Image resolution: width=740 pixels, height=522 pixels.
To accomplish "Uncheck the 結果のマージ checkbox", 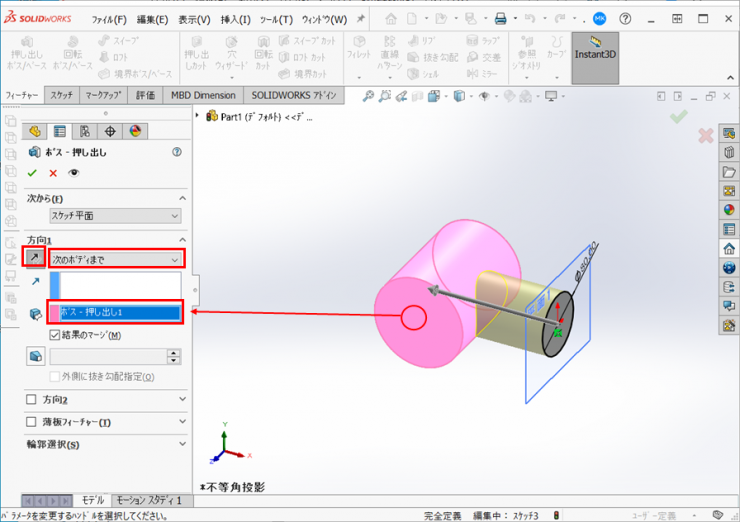I will pos(55,335).
